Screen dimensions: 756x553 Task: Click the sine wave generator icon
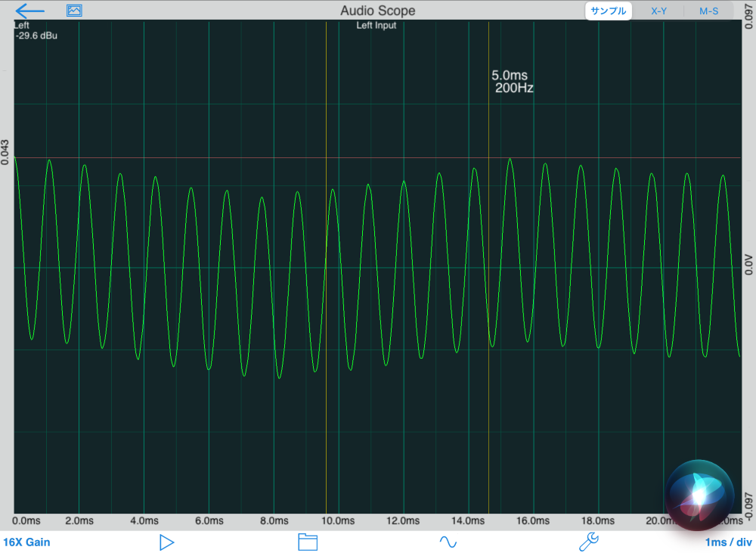448,542
